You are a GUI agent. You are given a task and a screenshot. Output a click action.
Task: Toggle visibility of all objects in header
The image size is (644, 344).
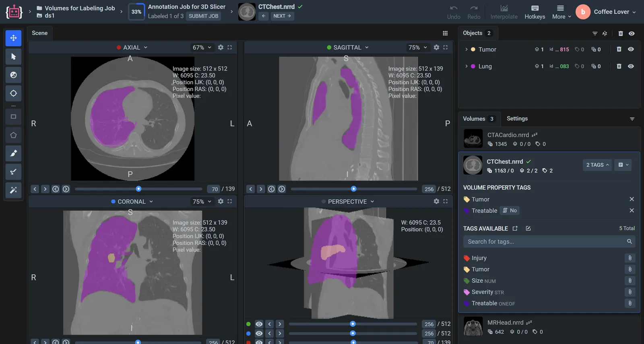pyautogui.click(x=632, y=33)
